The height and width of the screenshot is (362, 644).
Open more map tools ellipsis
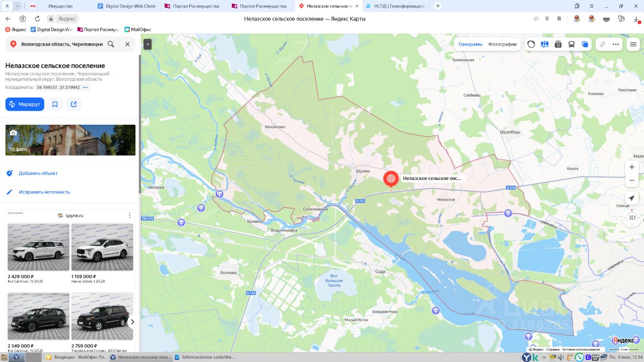coord(616,44)
